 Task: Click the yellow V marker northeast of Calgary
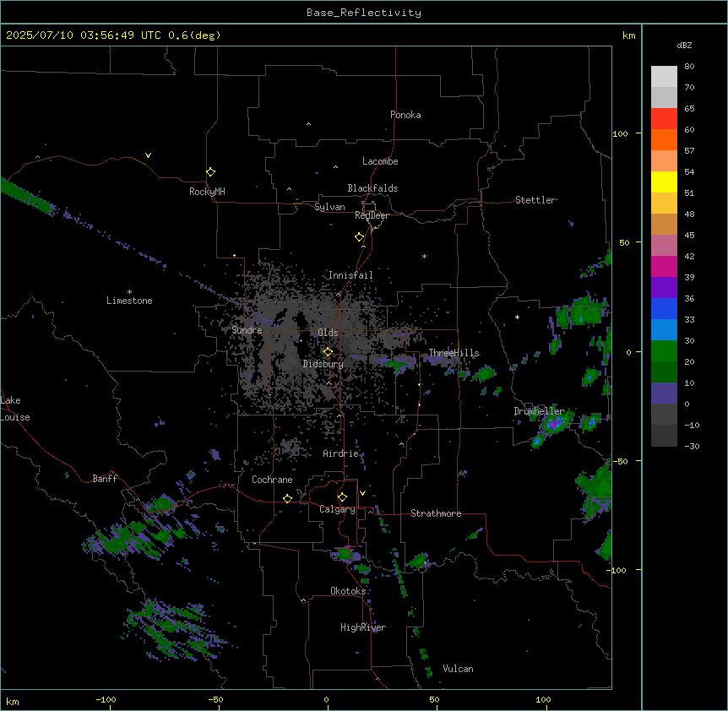362,493
